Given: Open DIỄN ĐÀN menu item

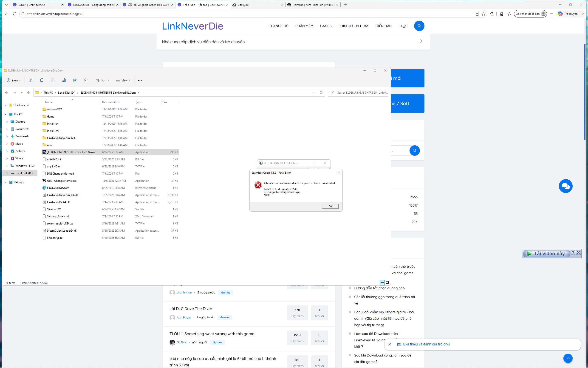Looking at the screenshot, I should coord(383,26).
